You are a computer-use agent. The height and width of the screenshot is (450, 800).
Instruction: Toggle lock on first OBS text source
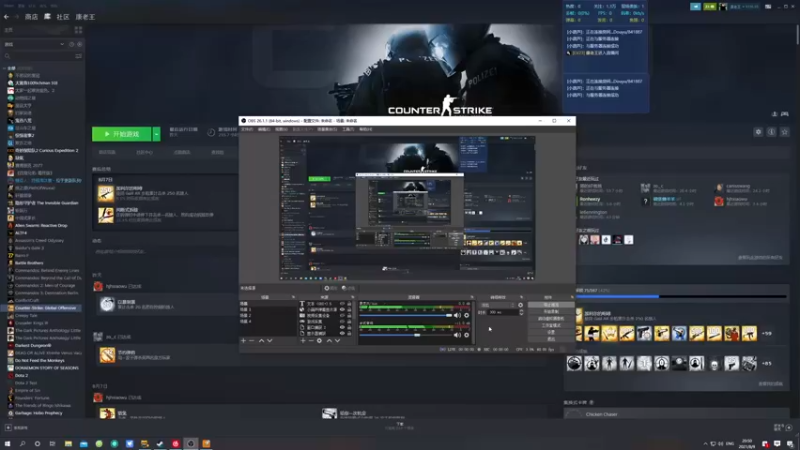[x=349, y=304]
